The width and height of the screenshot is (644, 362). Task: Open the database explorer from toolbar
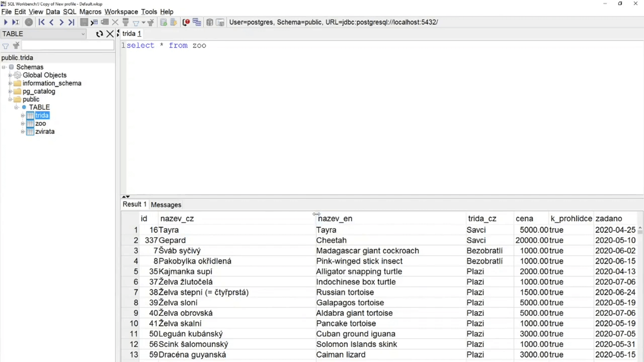210,22
